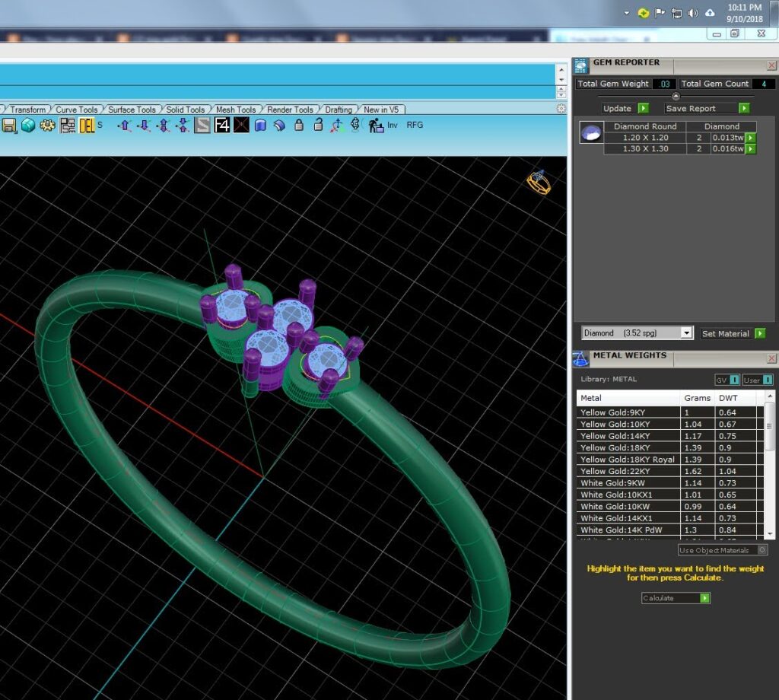Click green arrow beside 0.016tw row
The image size is (779, 700).
point(751,148)
